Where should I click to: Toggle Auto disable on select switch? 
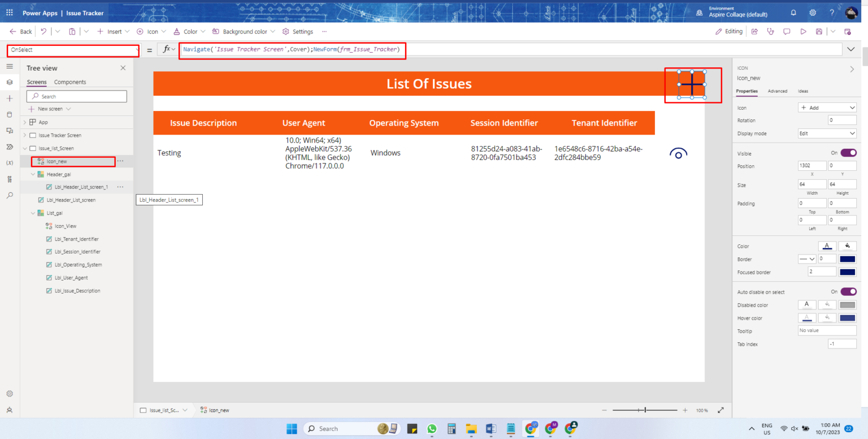pos(848,292)
